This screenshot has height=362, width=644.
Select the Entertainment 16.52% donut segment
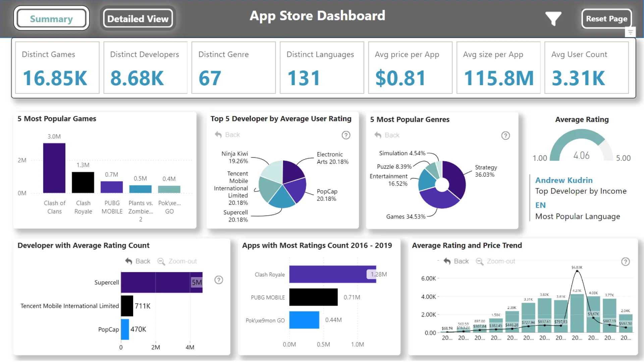click(426, 180)
